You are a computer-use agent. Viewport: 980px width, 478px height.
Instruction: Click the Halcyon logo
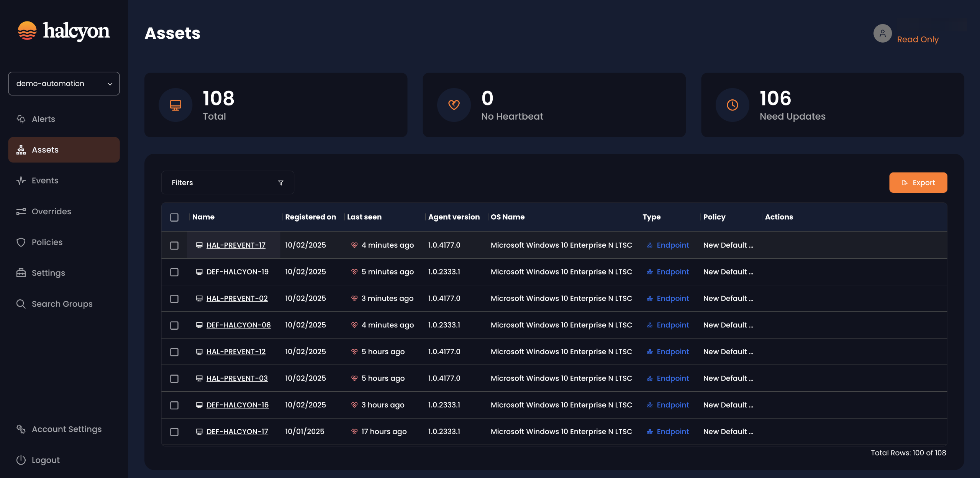click(63, 31)
